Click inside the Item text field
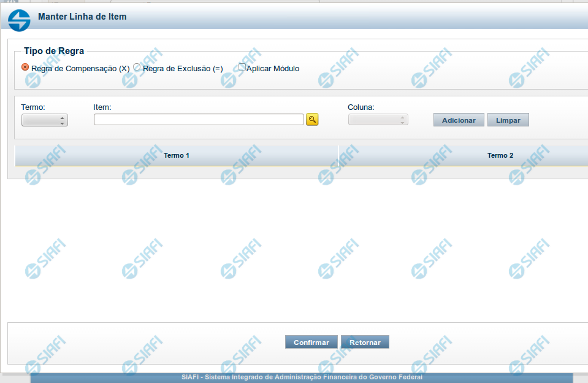Screen dimensions: 588x383 click(x=199, y=120)
